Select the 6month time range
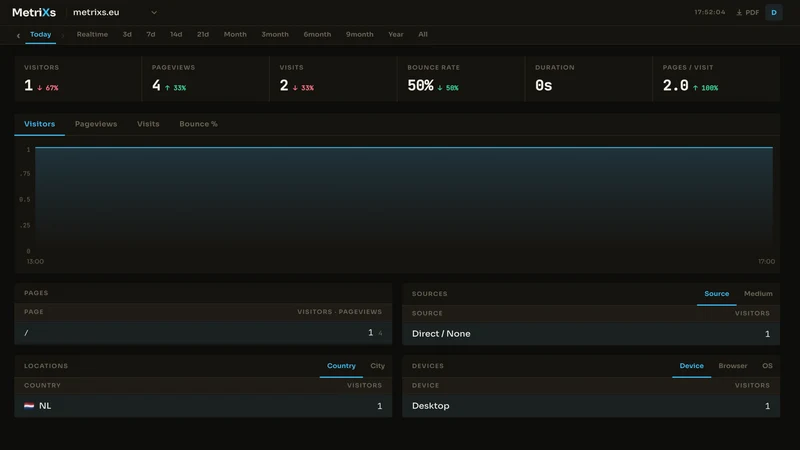The width and height of the screenshot is (800, 450). [x=317, y=34]
